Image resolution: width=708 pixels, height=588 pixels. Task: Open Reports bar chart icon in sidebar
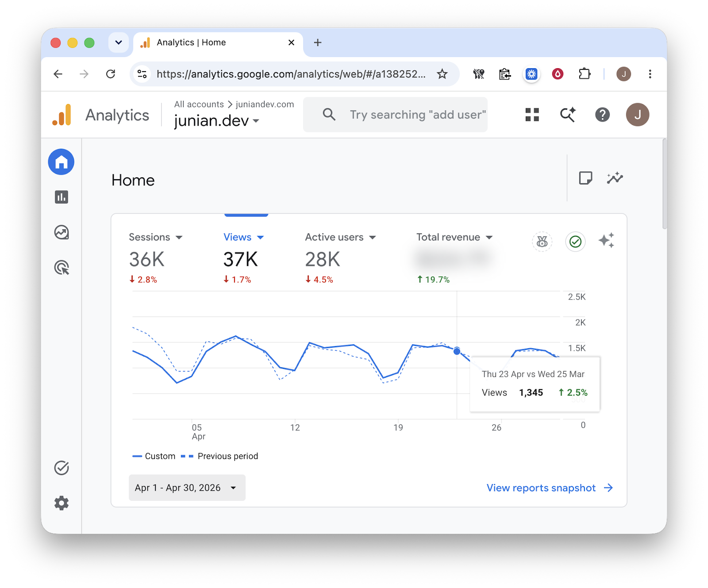pyautogui.click(x=62, y=197)
